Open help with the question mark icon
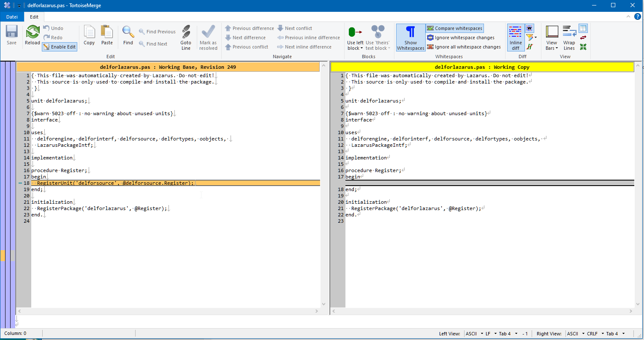This screenshot has width=644, height=340. (638, 17)
